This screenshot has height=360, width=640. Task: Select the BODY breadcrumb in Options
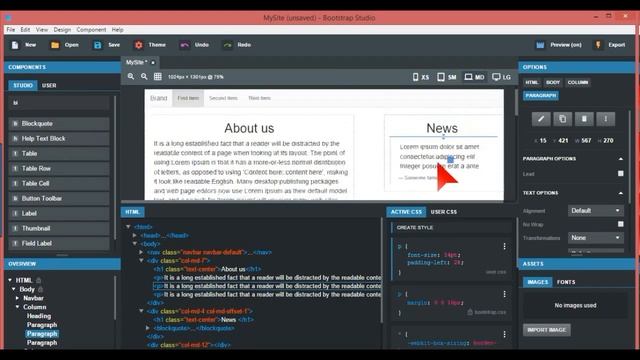[x=553, y=82]
